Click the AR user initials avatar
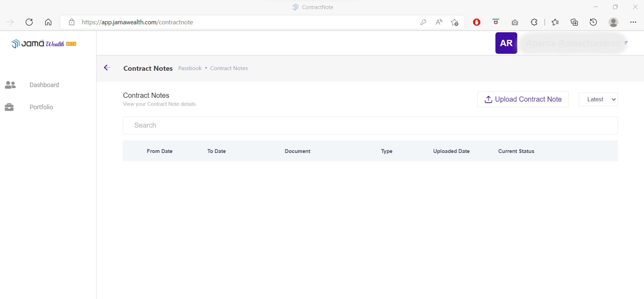The width and height of the screenshot is (644, 299). point(506,43)
